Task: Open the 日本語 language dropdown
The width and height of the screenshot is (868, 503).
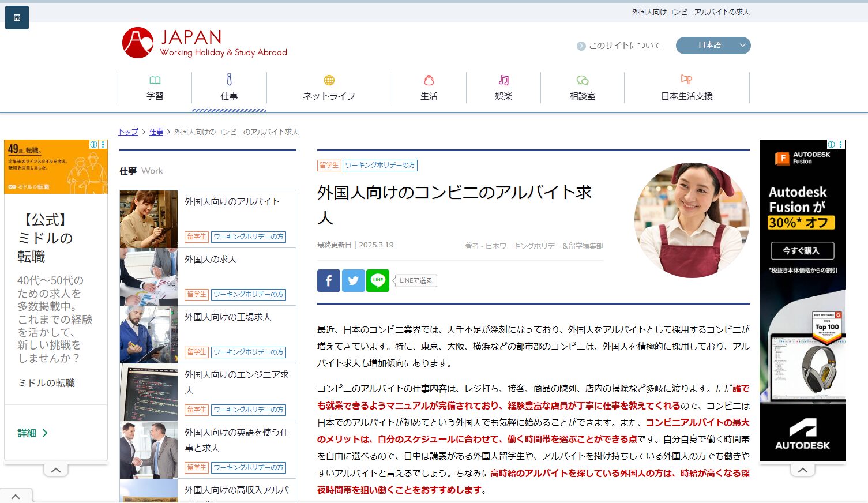Action: (x=713, y=45)
